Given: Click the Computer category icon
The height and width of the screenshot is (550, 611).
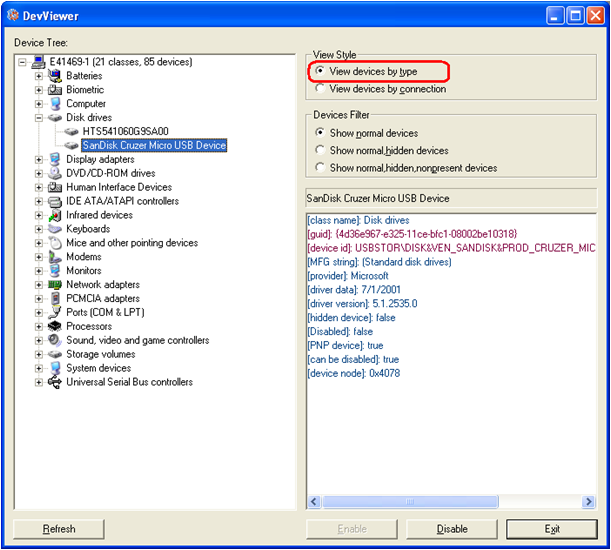Looking at the screenshot, I should (55, 104).
